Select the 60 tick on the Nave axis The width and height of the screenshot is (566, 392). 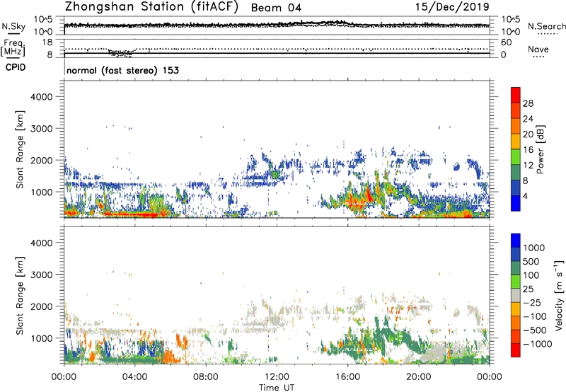click(x=506, y=42)
